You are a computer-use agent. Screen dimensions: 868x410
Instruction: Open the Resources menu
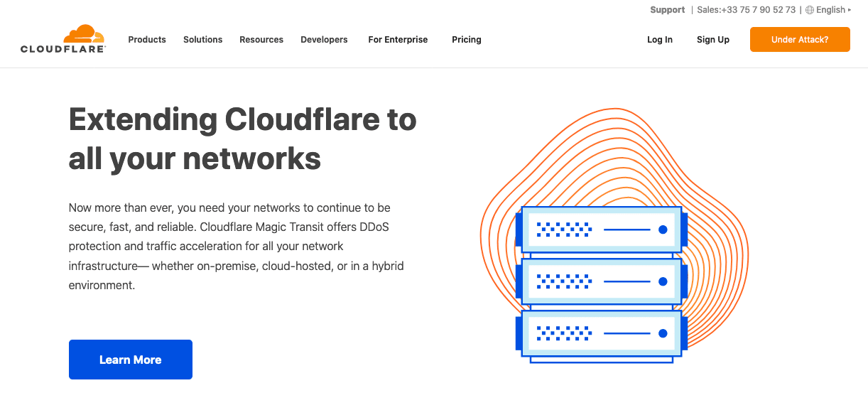pos(261,40)
